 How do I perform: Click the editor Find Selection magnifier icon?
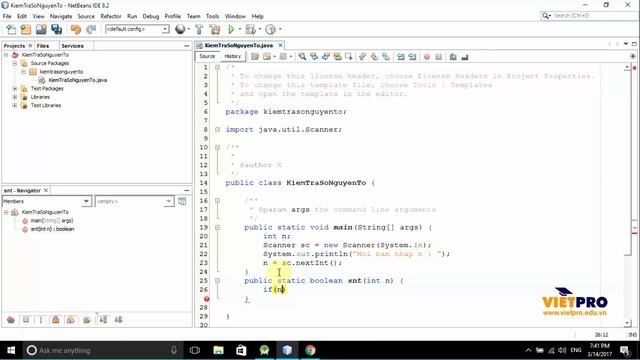click(x=302, y=57)
